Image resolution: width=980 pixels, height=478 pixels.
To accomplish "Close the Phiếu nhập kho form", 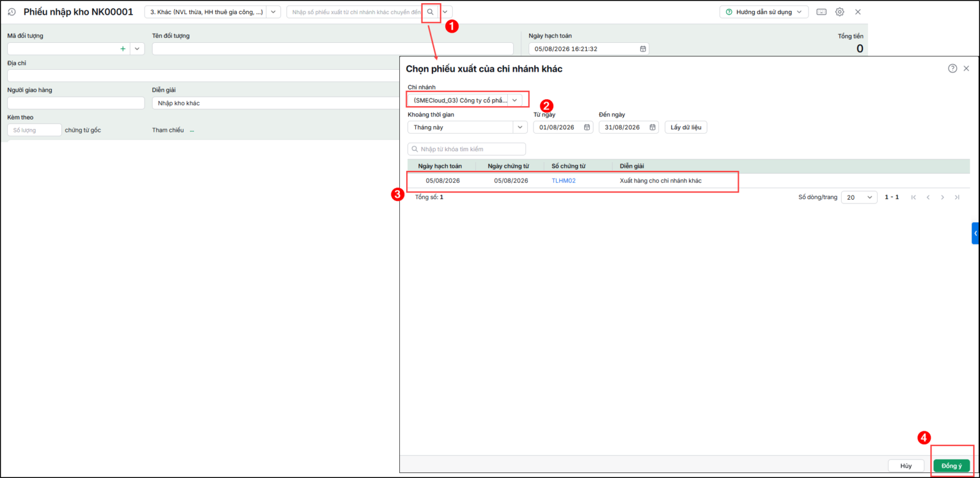I will pyautogui.click(x=858, y=12).
